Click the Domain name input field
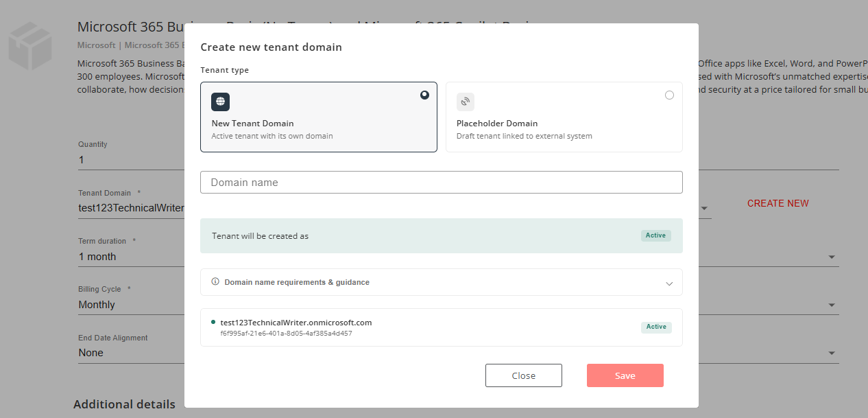 (x=441, y=183)
